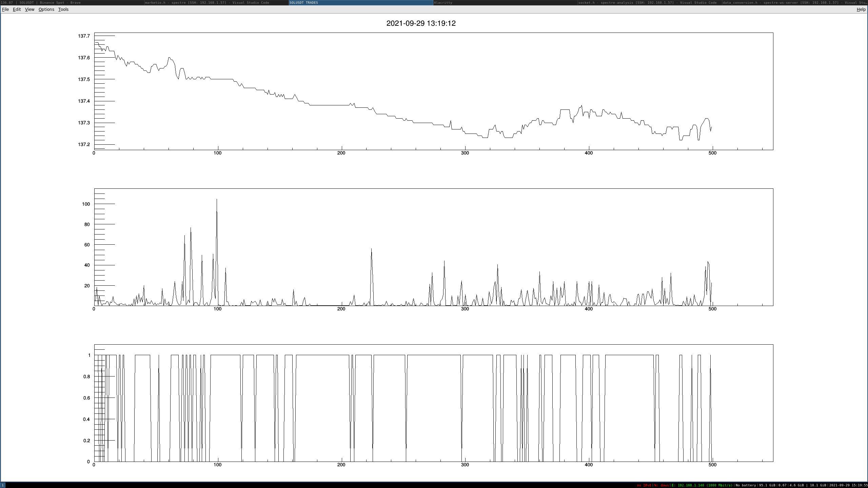This screenshot has height=488, width=868.
Task: Click the 137.5 label on the price axis
Action: [84, 79]
